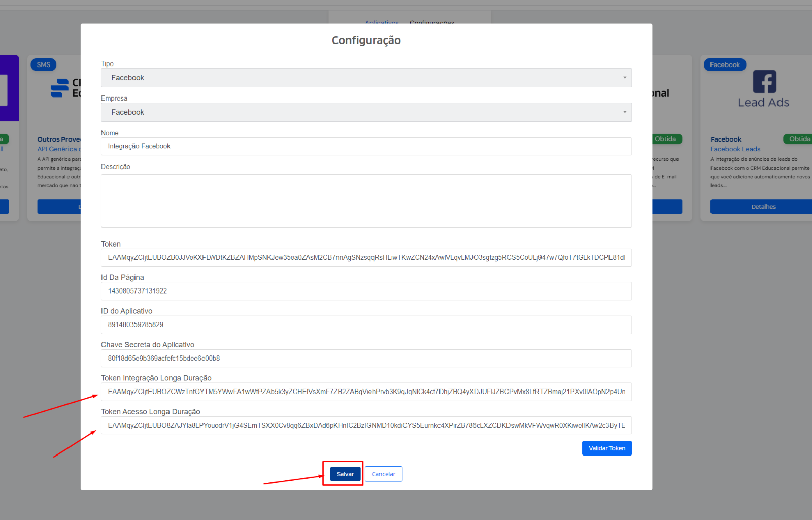812x520 pixels.
Task: Click the Token Acesso Longa Duração field
Action: (x=366, y=425)
